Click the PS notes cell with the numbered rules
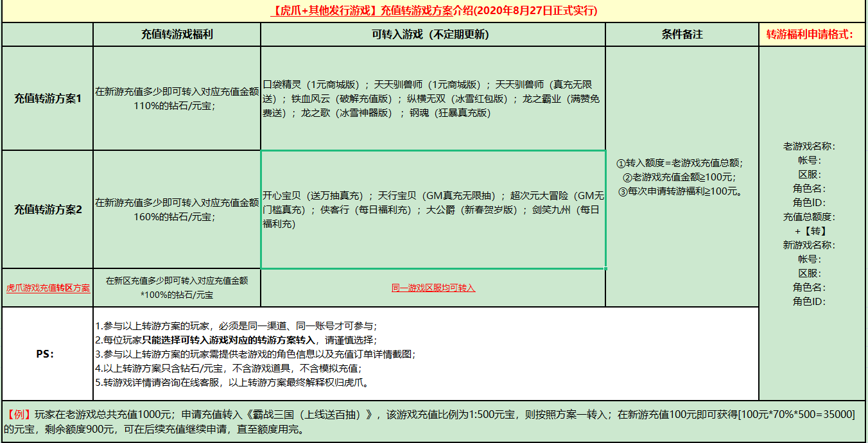 [x=426, y=354]
